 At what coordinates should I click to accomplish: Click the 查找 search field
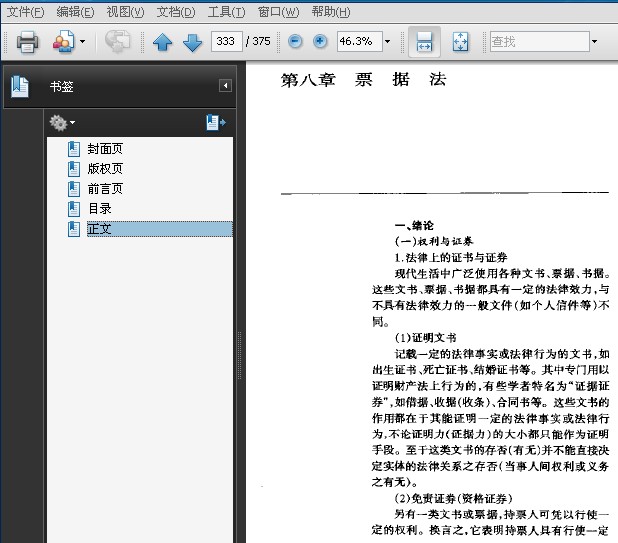point(540,41)
